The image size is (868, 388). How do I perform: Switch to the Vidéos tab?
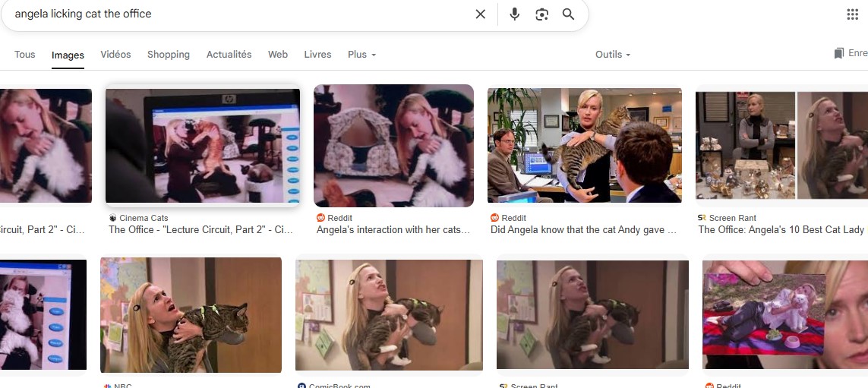115,54
